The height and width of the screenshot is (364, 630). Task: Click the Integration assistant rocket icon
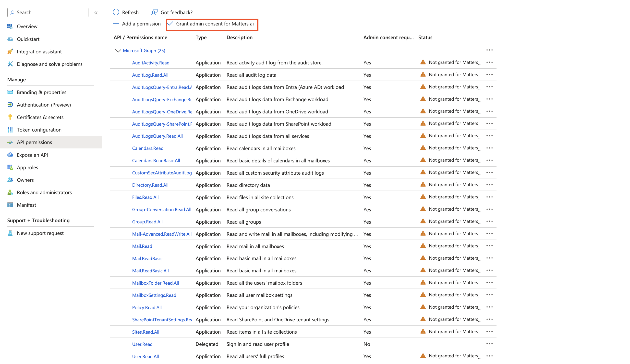(10, 51)
